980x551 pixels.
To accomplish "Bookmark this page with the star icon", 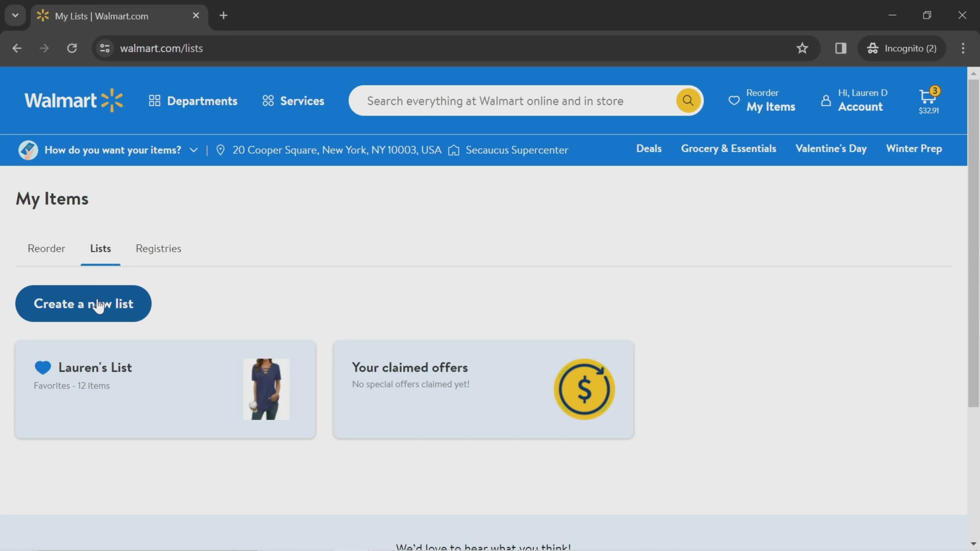I will pos(802,48).
